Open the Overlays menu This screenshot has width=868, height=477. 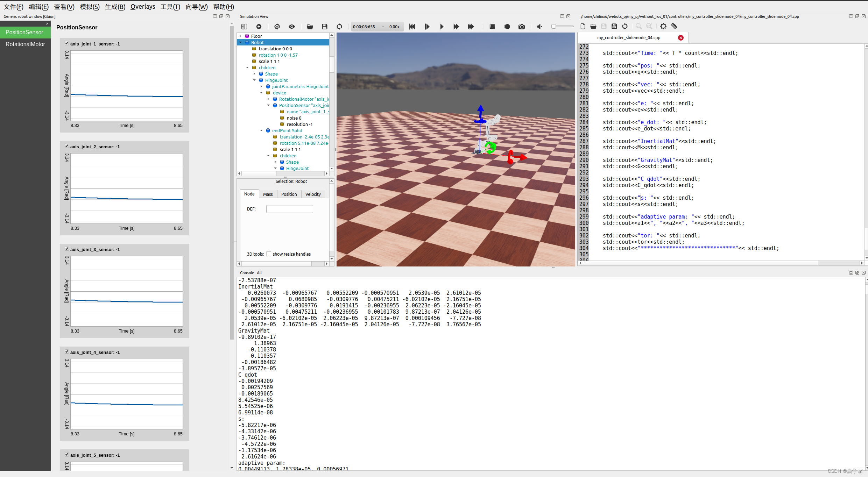[143, 7]
